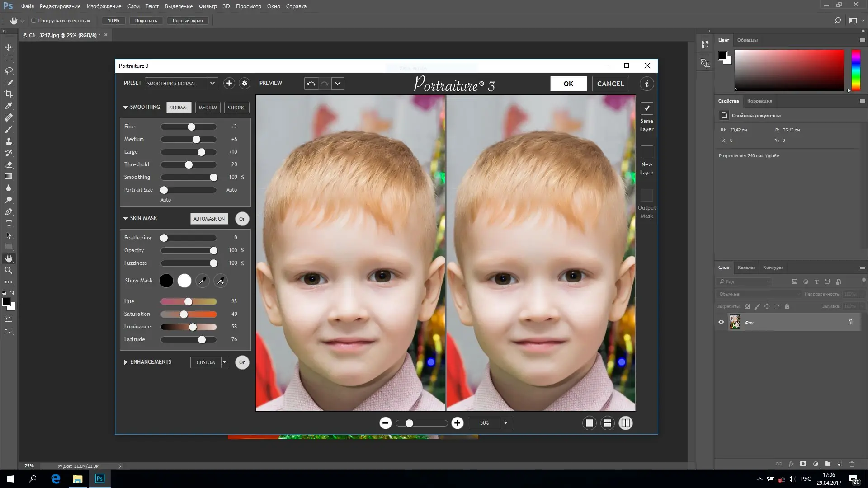
Task: Click the add new preset plus icon
Action: (x=229, y=83)
